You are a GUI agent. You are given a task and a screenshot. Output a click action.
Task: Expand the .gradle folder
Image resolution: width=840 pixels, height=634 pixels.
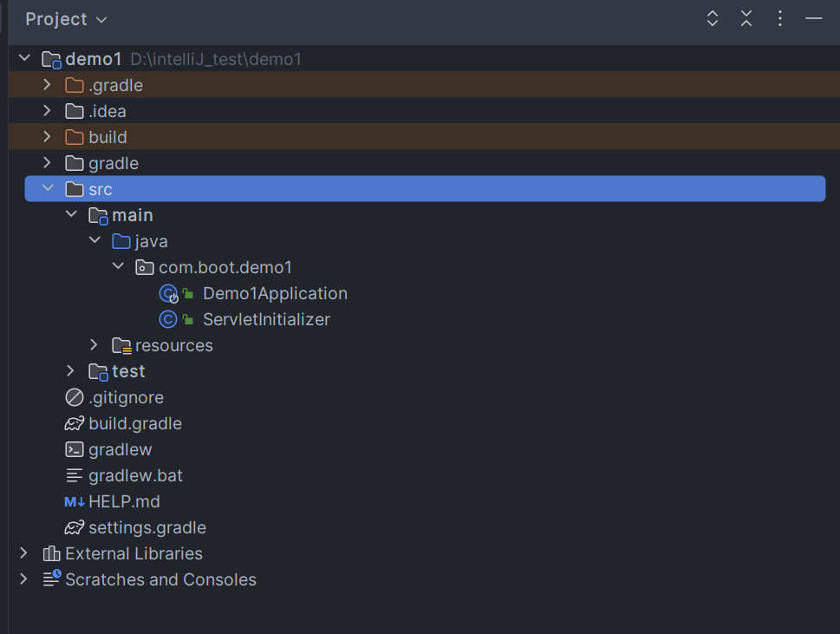tap(47, 85)
